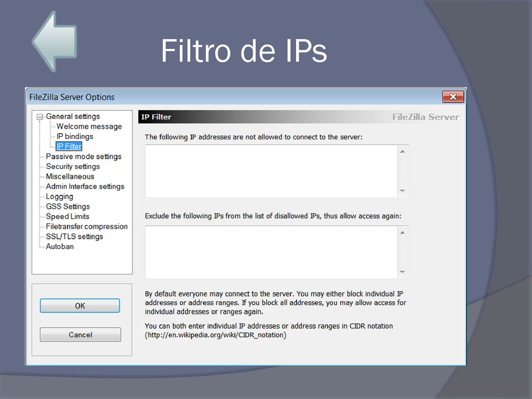Open the IP bindings settings page
This screenshot has height=399, width=532.
[75, 137]
